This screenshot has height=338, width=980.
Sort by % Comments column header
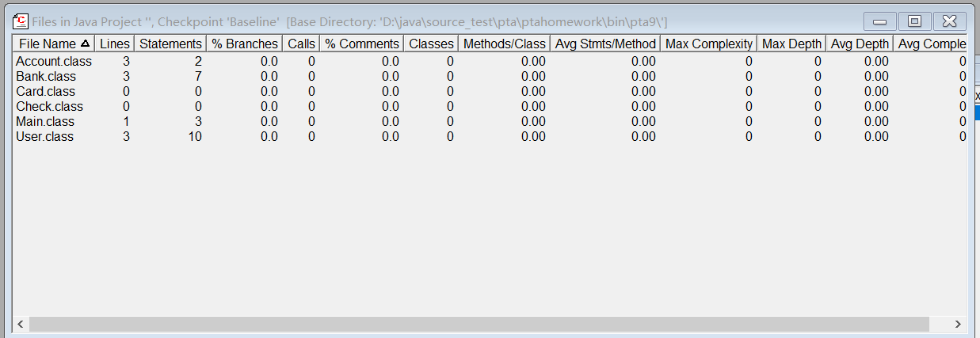pos(362,44)
